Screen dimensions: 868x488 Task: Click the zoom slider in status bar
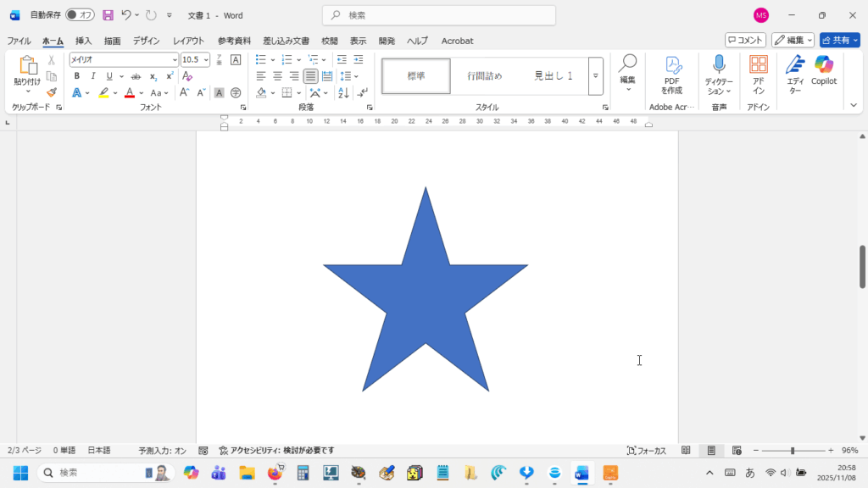point(793,451)
